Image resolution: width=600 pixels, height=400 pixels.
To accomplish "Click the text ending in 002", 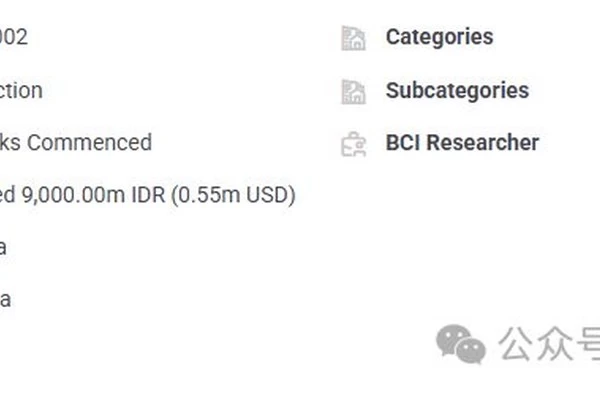I will [x=13, y=37].
